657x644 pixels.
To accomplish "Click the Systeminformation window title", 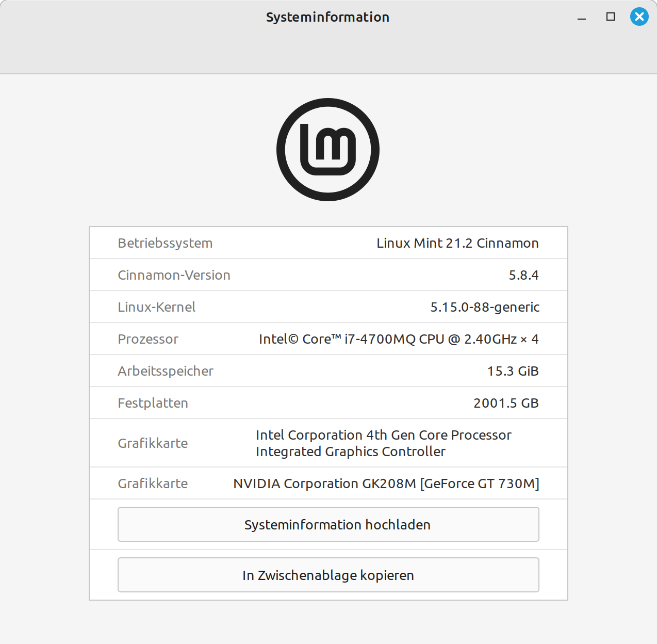I will click(327, 17).
